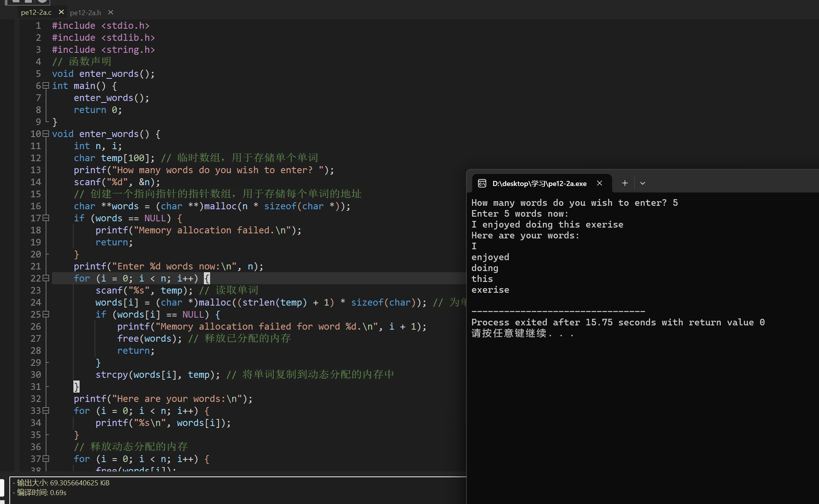819x504 pixels.
Task: Collapse the if block fold at line 17
Action: click(46, 218)
